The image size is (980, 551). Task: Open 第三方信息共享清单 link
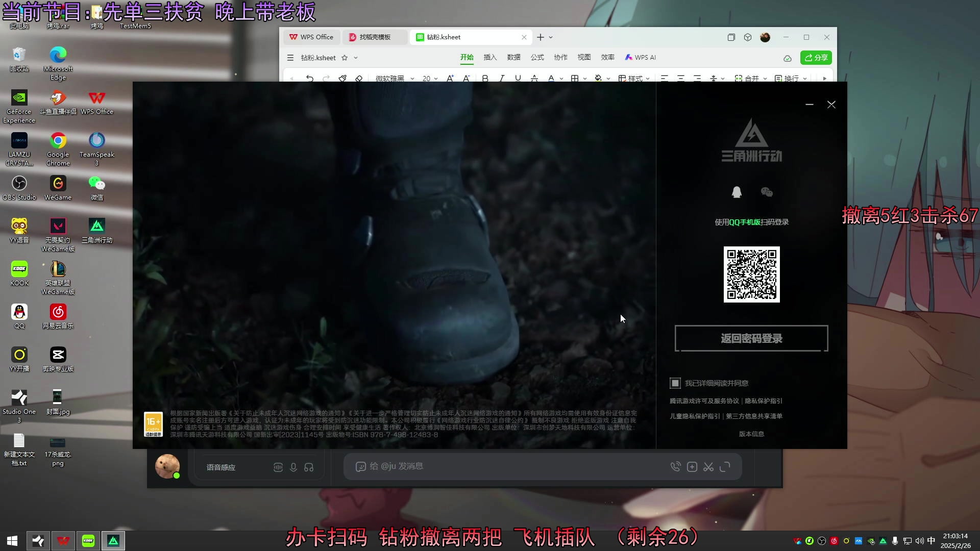[x=754, y=416]
